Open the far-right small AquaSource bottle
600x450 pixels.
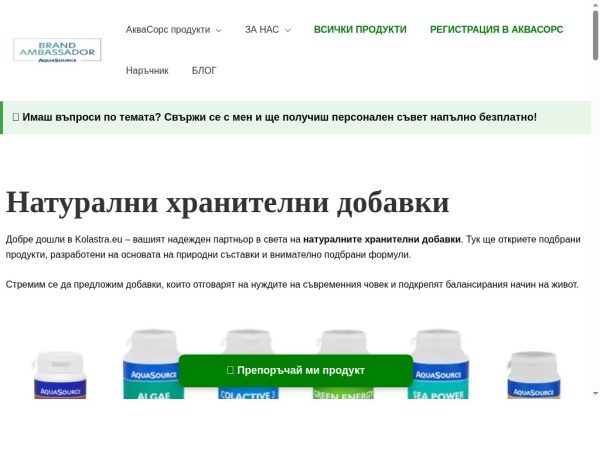[x=533, y=375]
